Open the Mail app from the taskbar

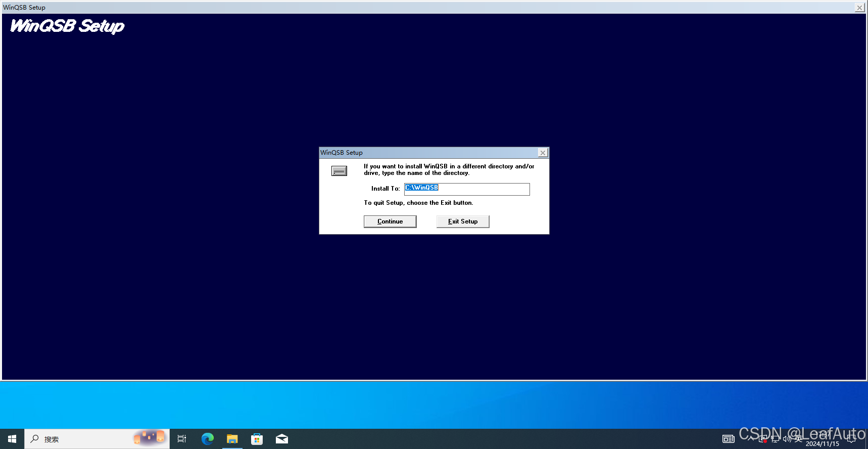click(282, 439)
